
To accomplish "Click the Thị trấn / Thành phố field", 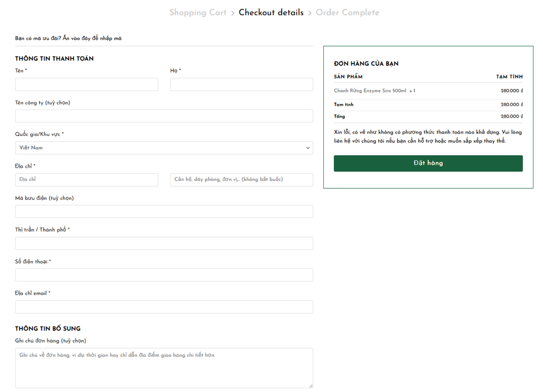I will coord(164,243).
